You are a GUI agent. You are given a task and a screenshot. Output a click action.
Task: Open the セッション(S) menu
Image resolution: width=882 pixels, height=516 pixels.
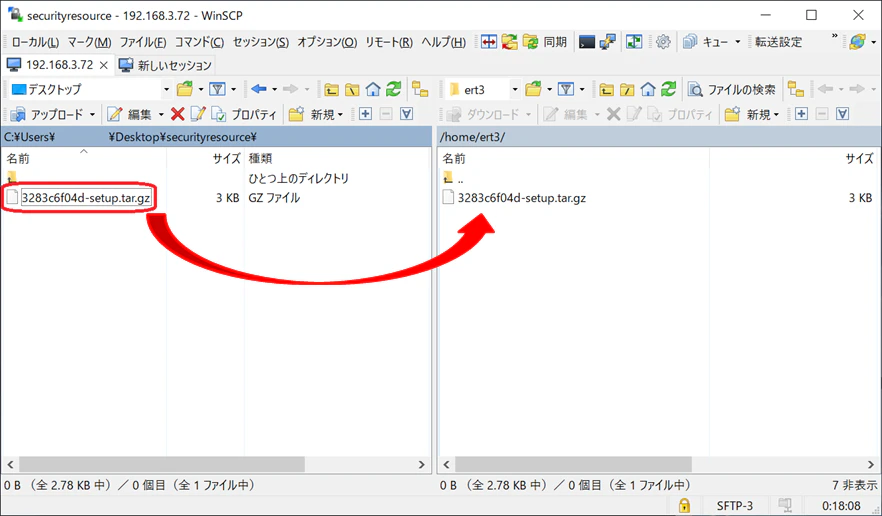click(x=261, y=42)
